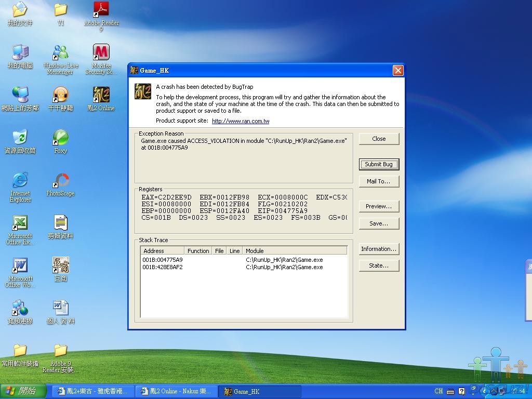
Task: Click the Save... button
Action: [x=379, y=223]
